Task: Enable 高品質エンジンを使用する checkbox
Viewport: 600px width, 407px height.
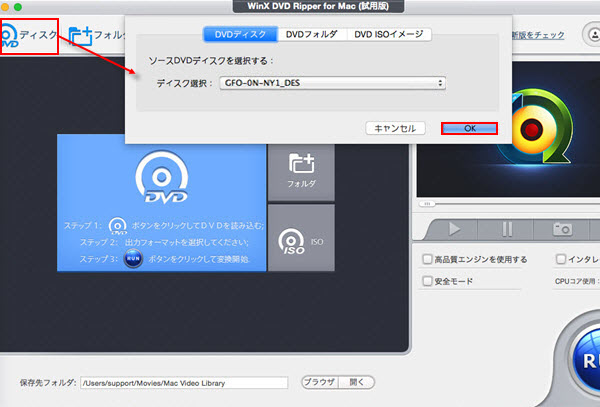Action: click(427, 259)
